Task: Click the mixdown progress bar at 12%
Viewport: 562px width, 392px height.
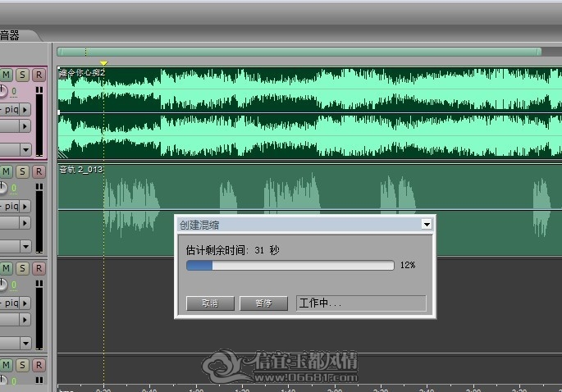Action: [290, 265]
